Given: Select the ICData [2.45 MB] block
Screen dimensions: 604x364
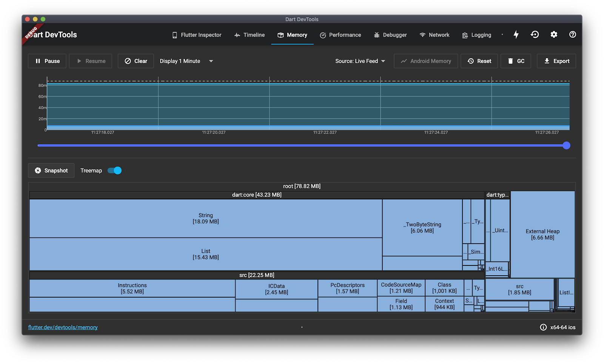Looking at the screenshot, I should tap(277, 289).
